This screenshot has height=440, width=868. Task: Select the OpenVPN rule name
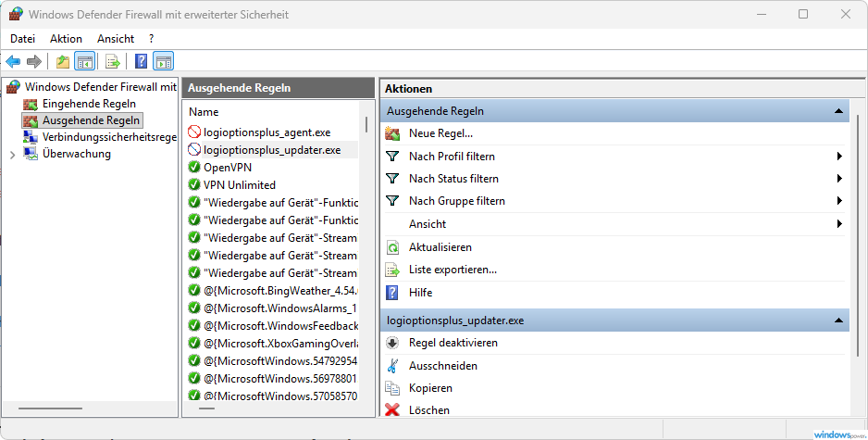(228, 168)
